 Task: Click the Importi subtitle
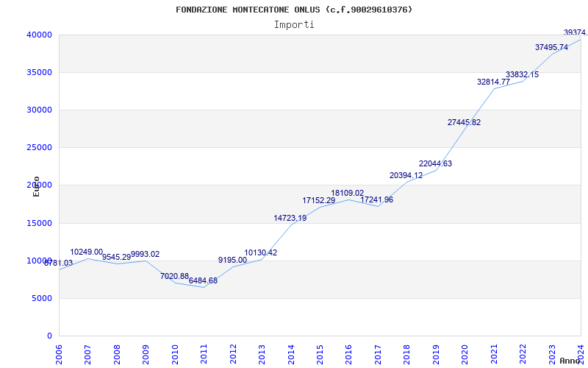click(294, 25)
